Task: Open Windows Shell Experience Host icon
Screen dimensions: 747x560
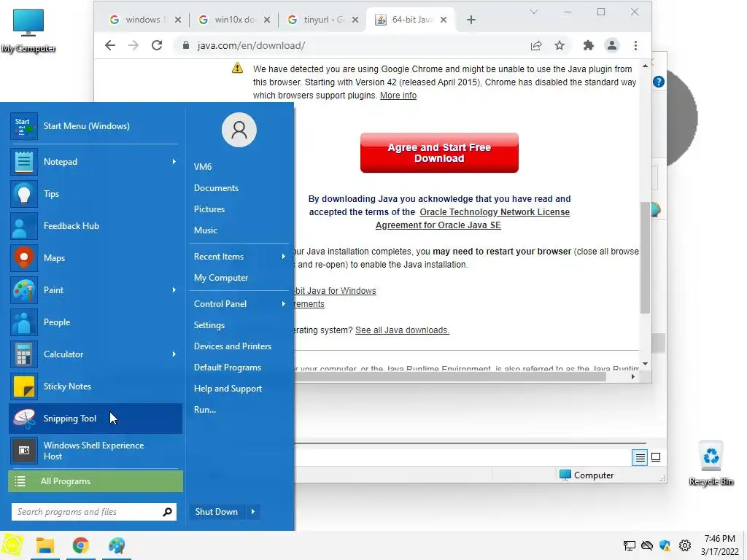Action: click(24, 451)
